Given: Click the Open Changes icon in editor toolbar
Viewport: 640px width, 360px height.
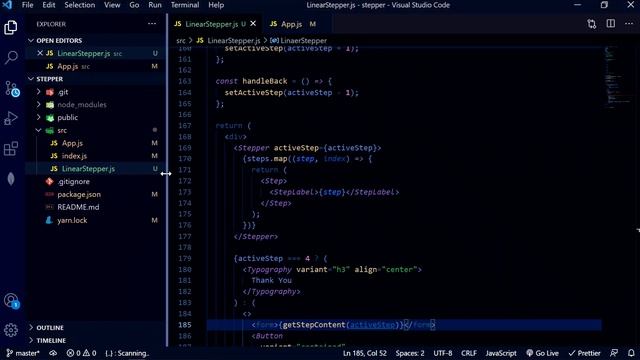Looking at the screenshot, I should click(x=592, y=24).
